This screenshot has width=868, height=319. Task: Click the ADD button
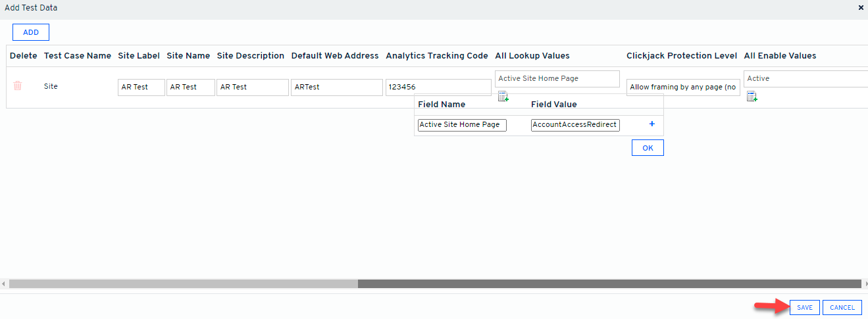[x=31, y=32]
